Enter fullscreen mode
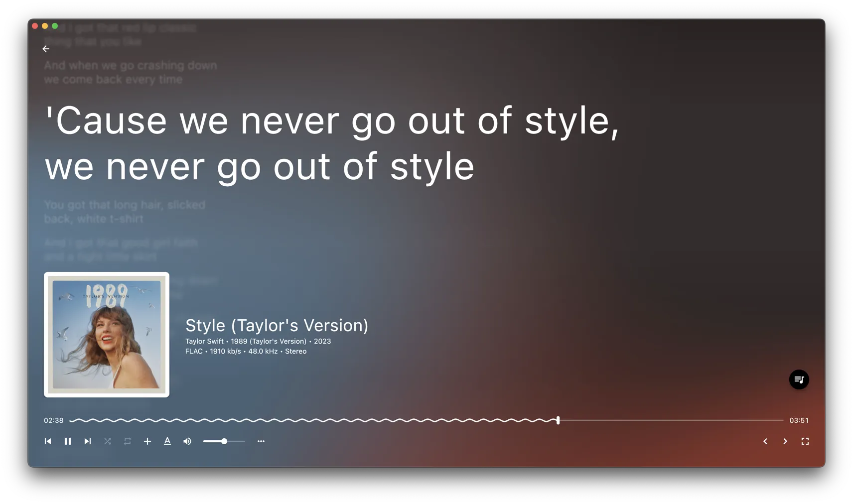The image size is (853, 504). point(805,441)
